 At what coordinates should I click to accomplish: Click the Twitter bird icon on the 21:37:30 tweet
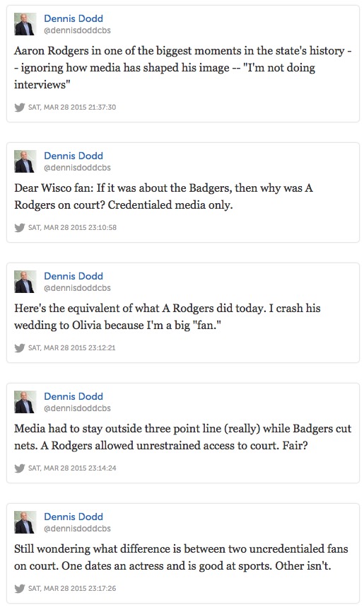click(19, 108)
